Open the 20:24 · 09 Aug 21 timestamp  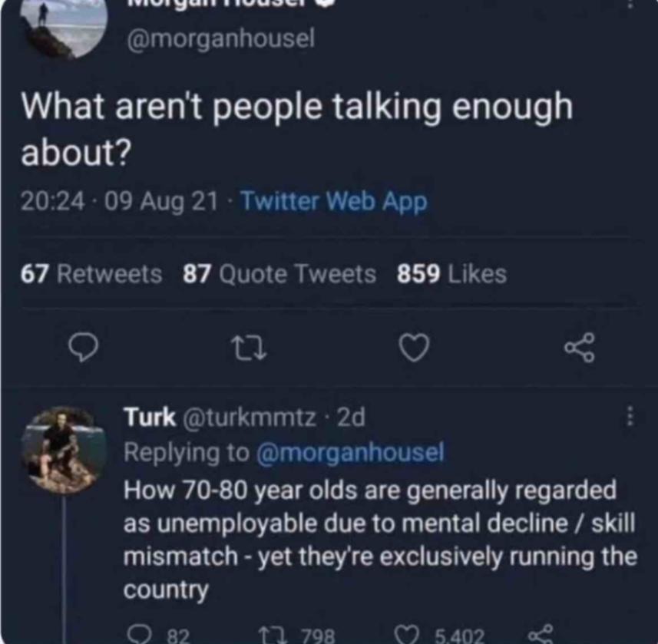click(119, 202)
